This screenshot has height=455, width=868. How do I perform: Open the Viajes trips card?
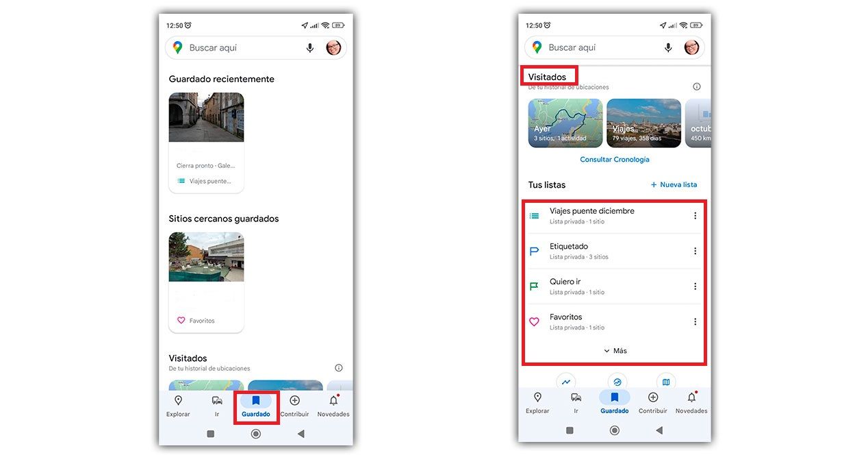[x=643, y=123]
